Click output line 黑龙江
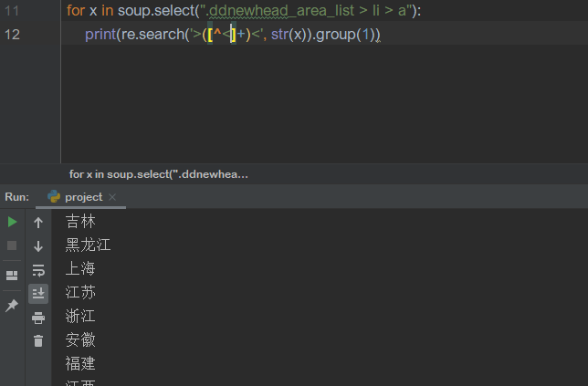 [x=89, y=245]
